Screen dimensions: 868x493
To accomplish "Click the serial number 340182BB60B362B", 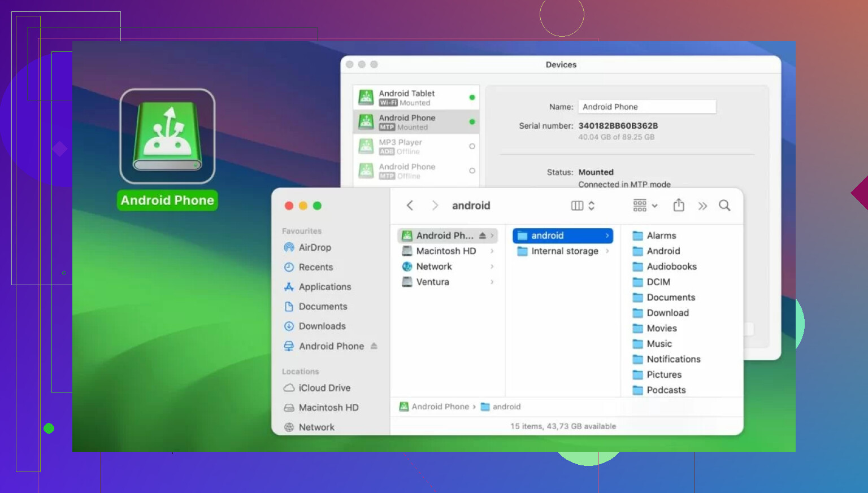I will pyautogui.click(x=618, y=126).
